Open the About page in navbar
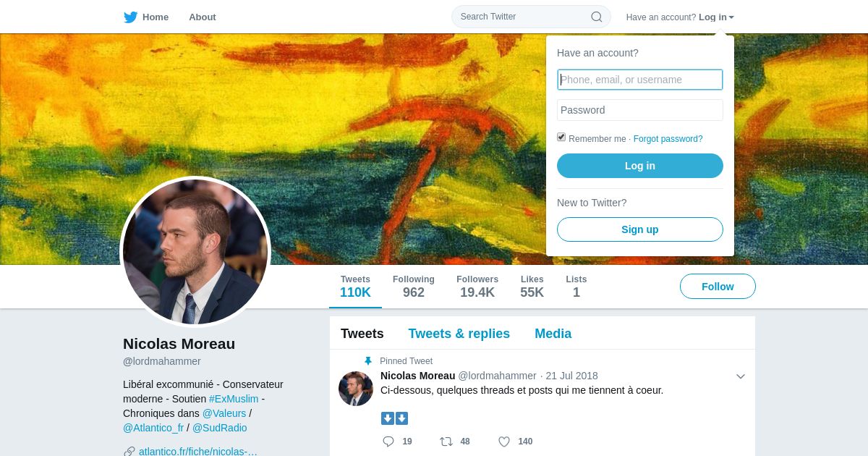Screen dimensions: 868x456 pyautogui.click(x=203, y=17)
